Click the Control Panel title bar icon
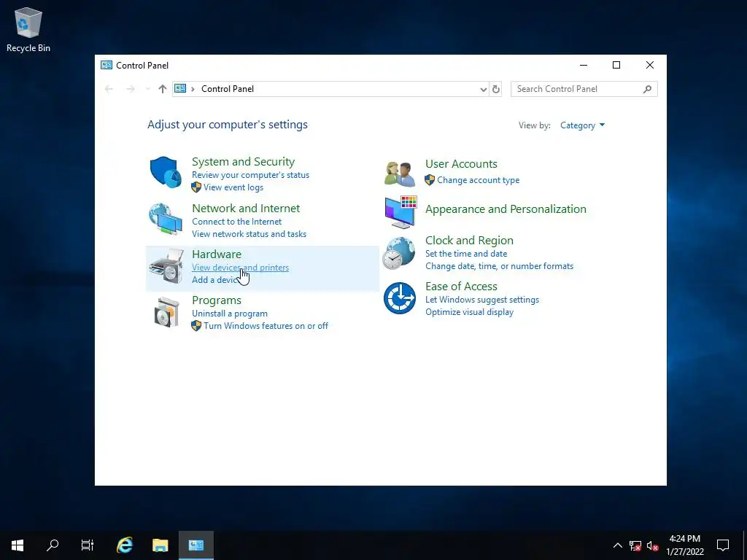This screenshot has width=747, height=560. [107, 65]
